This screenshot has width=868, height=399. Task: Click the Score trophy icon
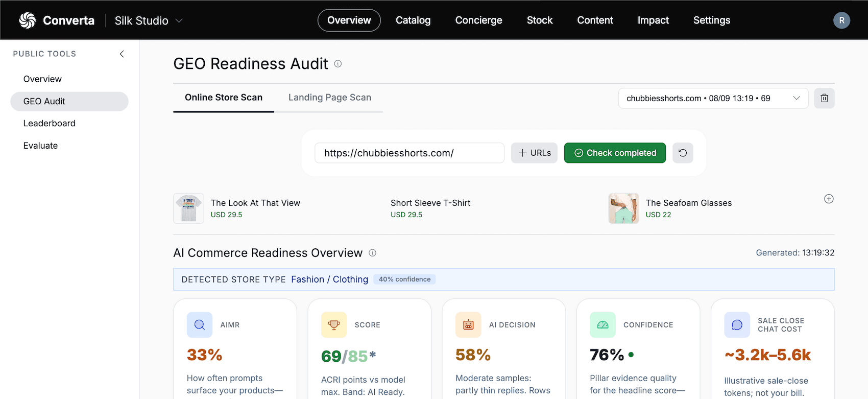334,325
